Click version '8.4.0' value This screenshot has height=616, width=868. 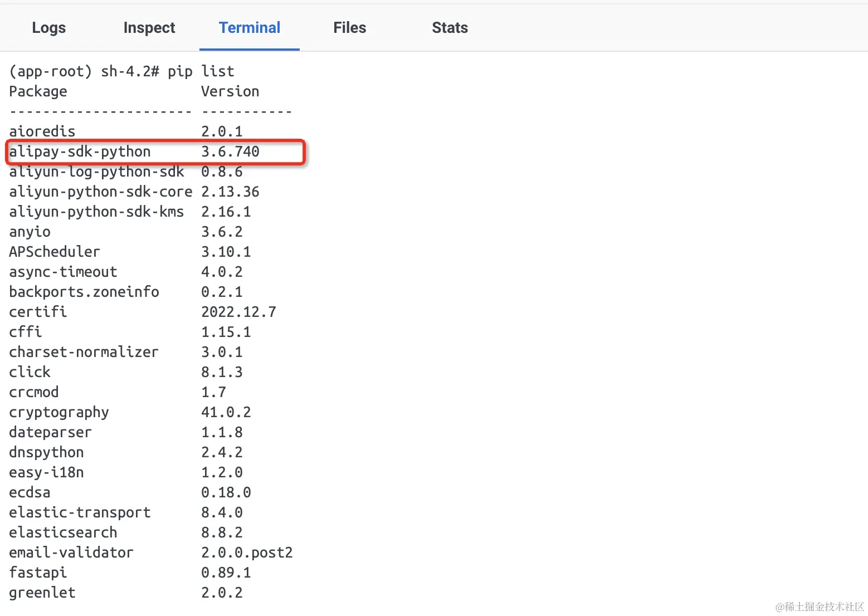click(222, 512)
